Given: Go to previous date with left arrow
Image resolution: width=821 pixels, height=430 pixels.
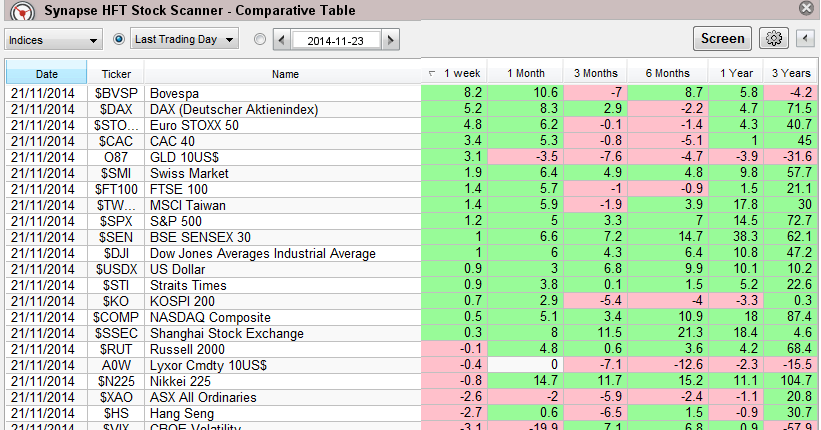Looking at the screenshot, I should 281,40.
